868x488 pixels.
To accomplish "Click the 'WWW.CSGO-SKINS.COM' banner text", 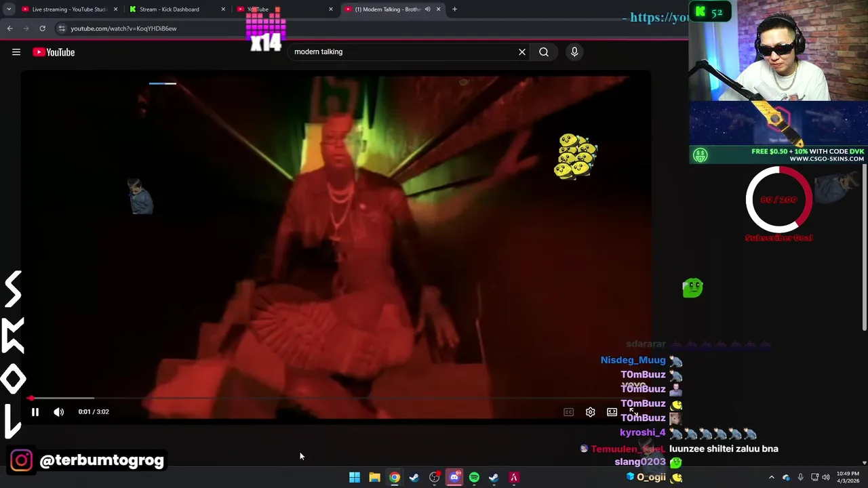I will pos(827,159).
